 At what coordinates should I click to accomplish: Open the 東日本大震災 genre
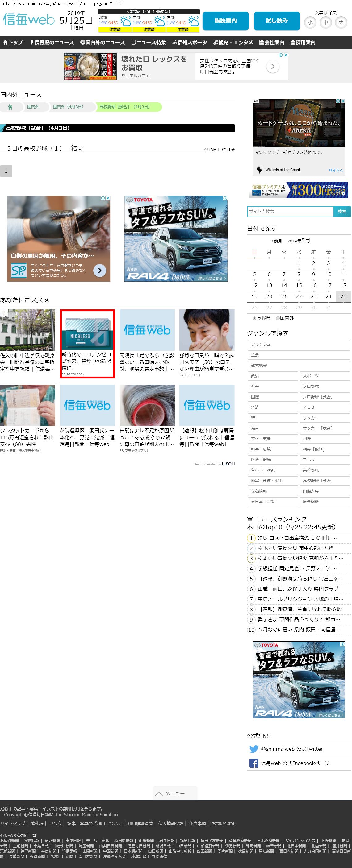[x=273, y=502]
